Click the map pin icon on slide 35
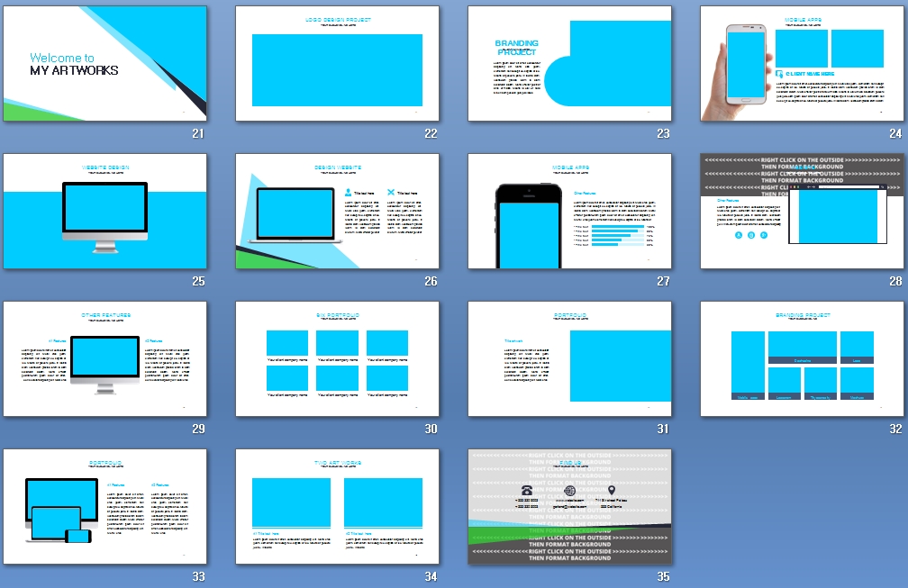908x588 pixels. point(612,490)
